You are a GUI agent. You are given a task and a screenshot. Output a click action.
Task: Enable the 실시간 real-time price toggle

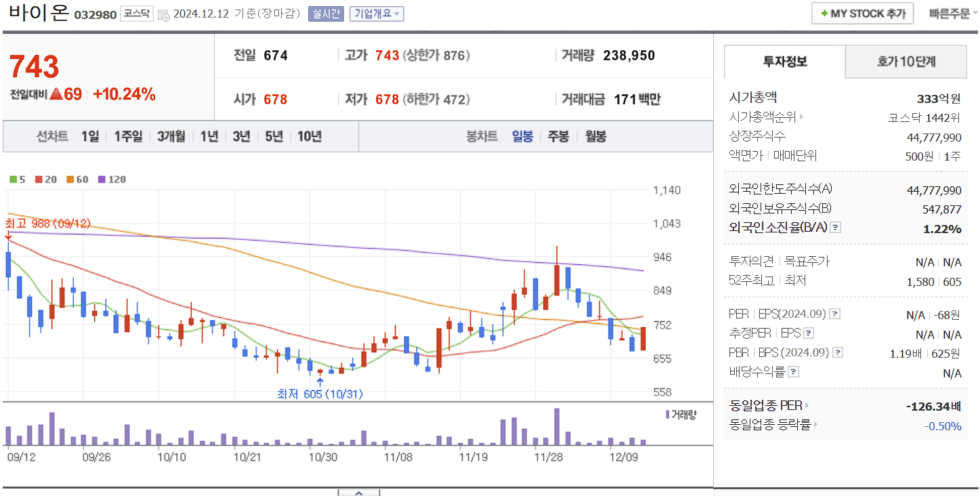pyautogui.click(x=326, y=14)
